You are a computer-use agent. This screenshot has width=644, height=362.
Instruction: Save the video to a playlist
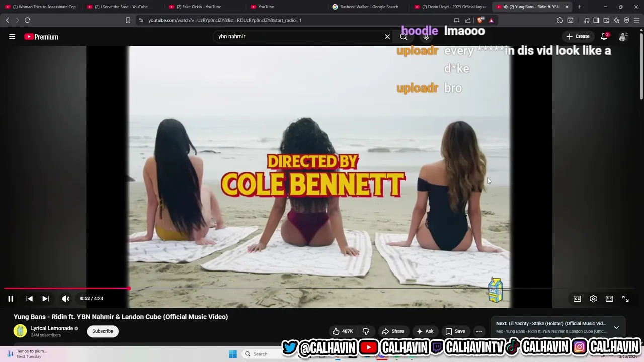455,331
